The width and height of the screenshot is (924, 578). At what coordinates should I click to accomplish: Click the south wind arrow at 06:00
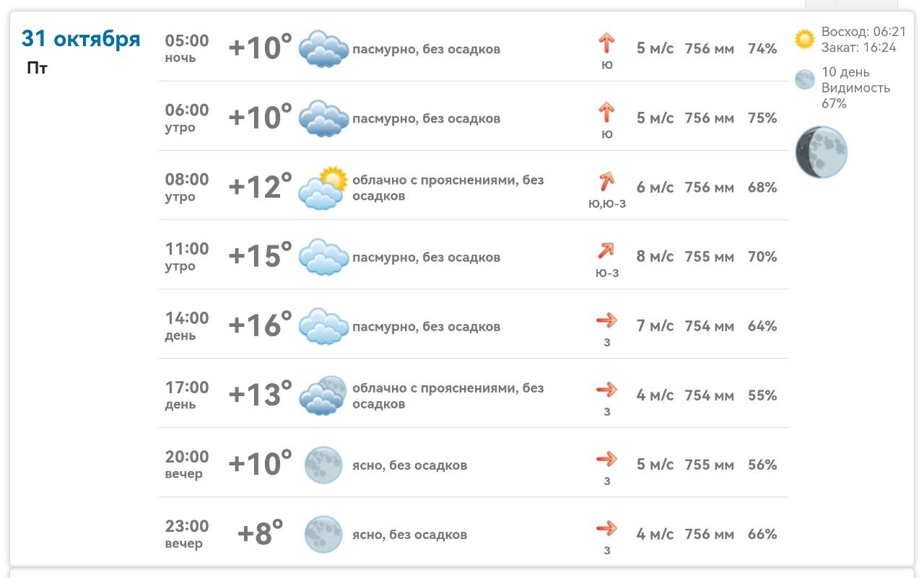(x=606, y=113)
